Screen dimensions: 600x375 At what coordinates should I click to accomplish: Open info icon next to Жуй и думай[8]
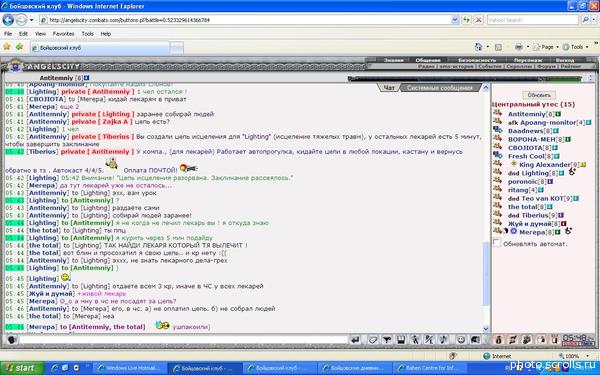pyautogui.click(x=564, y=223)
